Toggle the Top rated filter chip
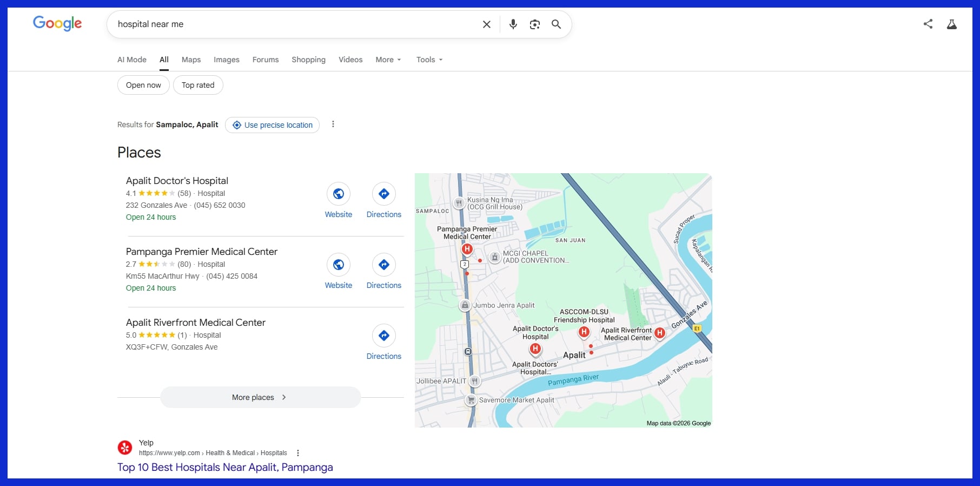This screenshot has height=486, width=980. pos(198,85)
